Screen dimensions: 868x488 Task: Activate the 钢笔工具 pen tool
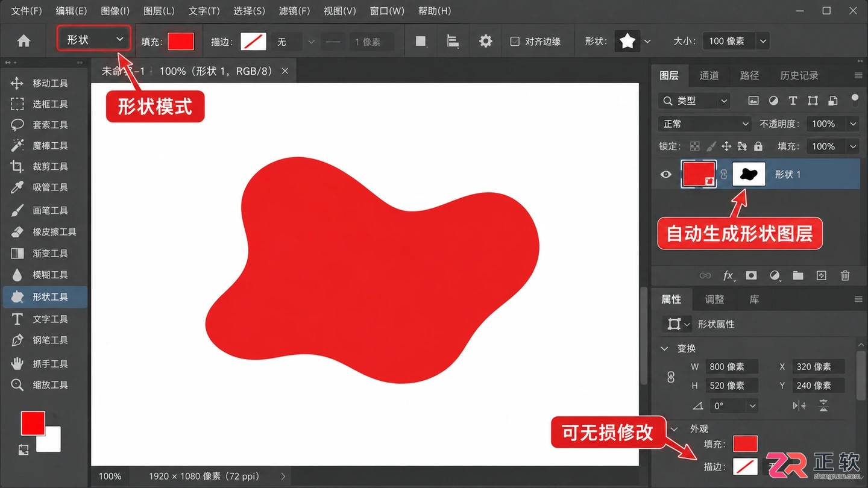point(40,340)
